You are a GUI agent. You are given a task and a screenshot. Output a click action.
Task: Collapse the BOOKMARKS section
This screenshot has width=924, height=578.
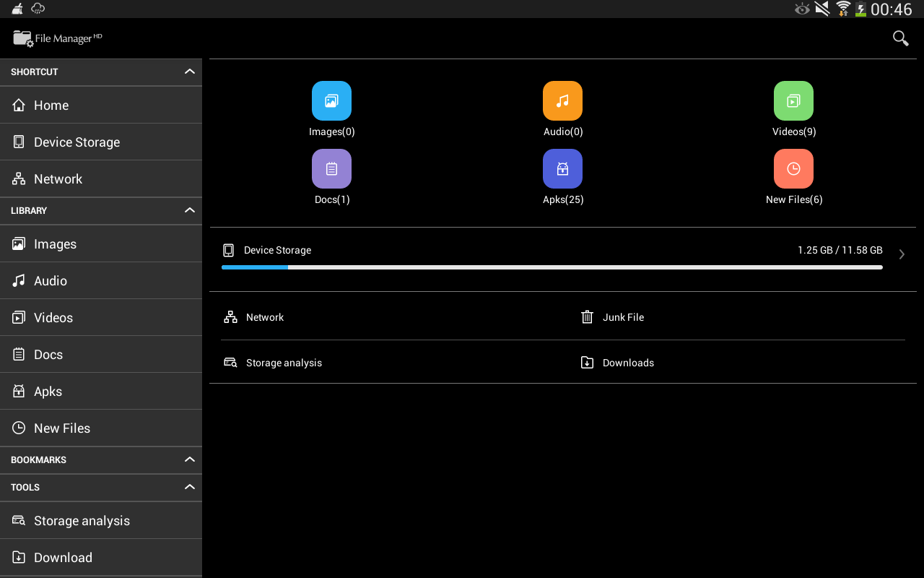(189, 460)
